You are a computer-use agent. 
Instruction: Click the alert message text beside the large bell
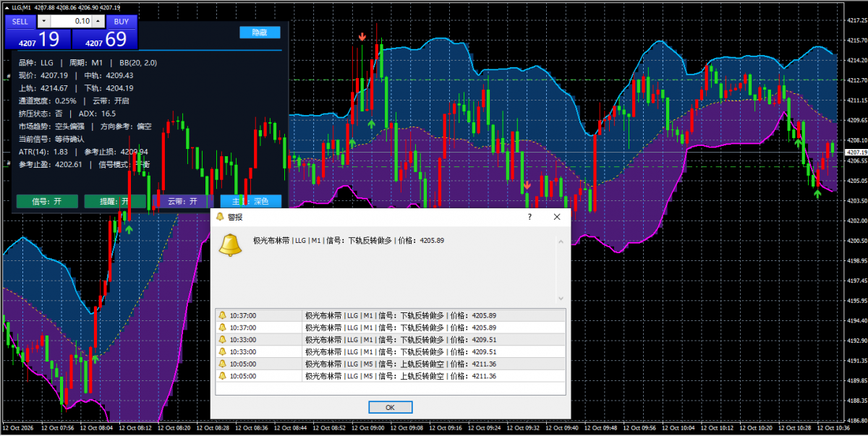tap(349, 241)
